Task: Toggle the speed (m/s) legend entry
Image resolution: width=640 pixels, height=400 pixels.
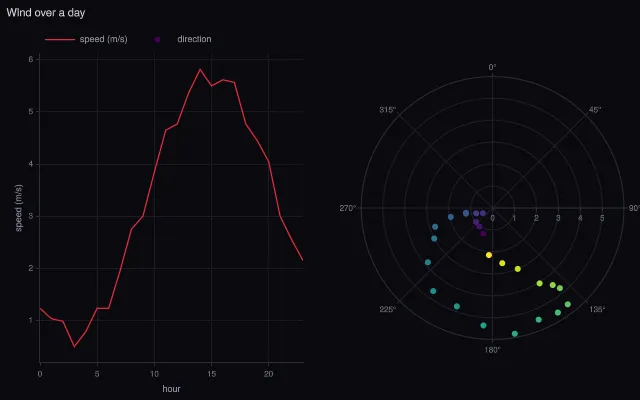Action: click(x=86, y=39)
